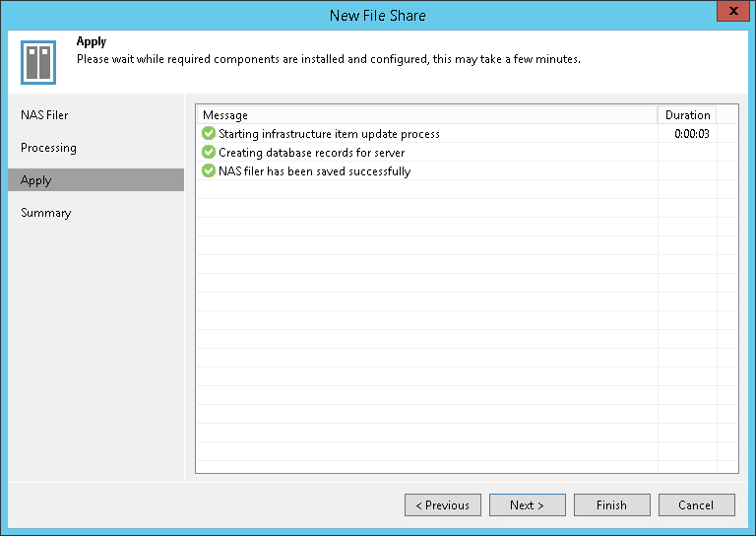Close the New File Share dialog
756x536 pixels.
point(731,14)
